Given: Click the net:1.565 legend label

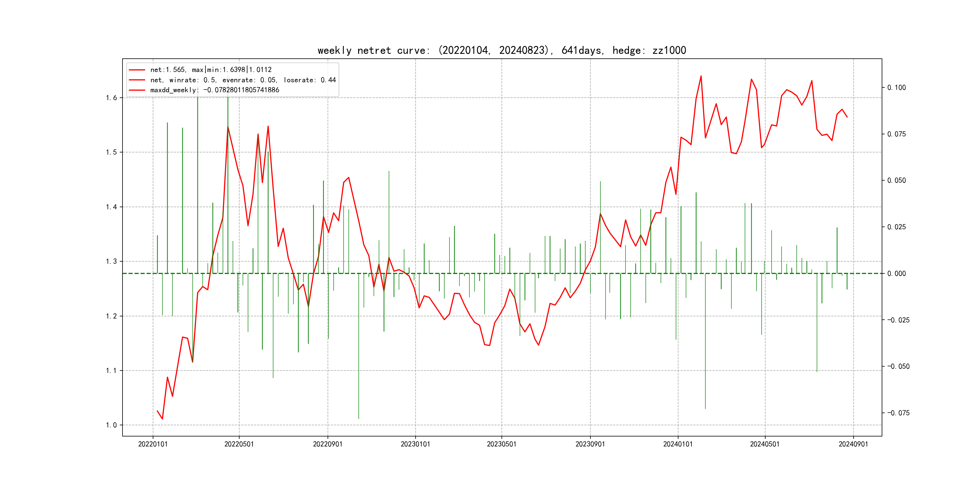Looking at the screenshot, I should pos(211,70).
